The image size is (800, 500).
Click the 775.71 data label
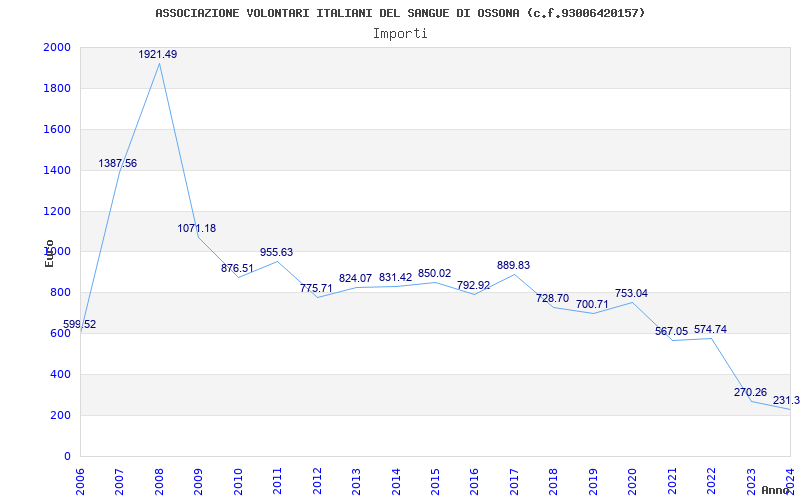[x=316, y=288]
